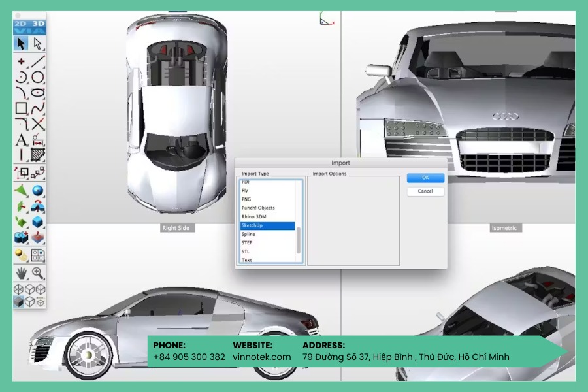This screenshot has height=392, width=588.
Task: Activate the red Push-pull face tool
Action: pyautogui.click(x=37, y=237)
